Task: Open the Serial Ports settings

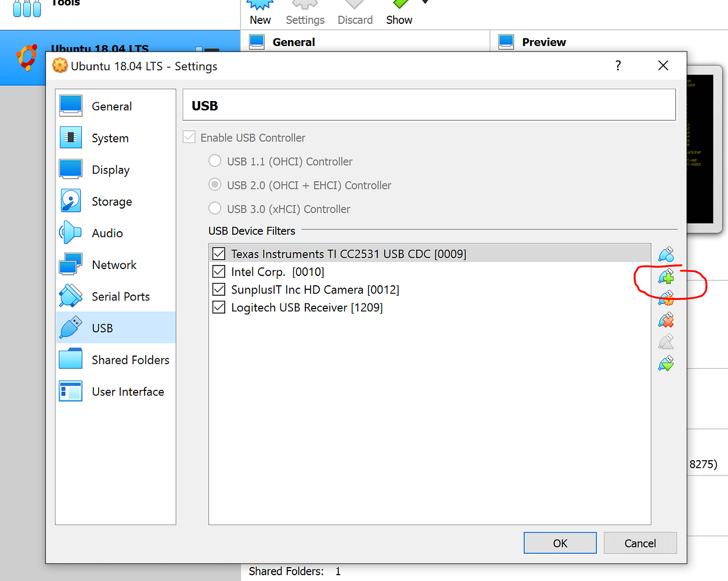Action: click(119, 296)
